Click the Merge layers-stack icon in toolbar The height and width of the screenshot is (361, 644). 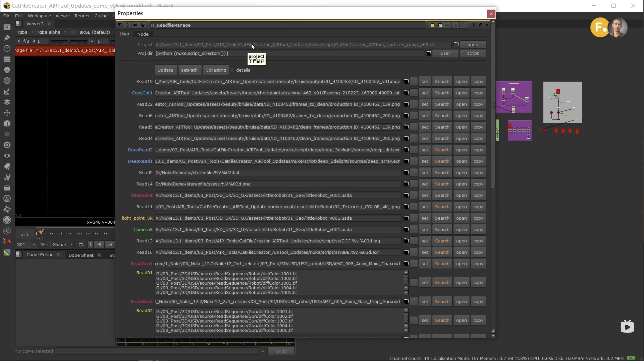[x=7, y=102]
